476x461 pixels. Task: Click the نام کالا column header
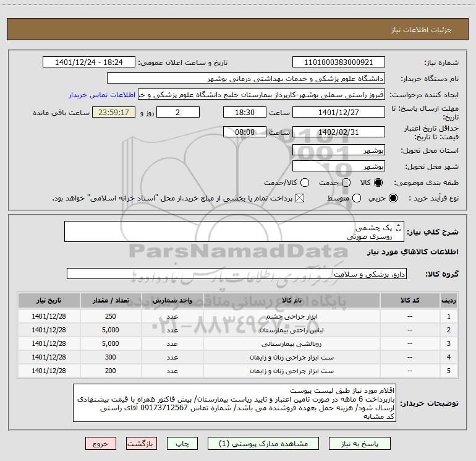click(291, 300)
